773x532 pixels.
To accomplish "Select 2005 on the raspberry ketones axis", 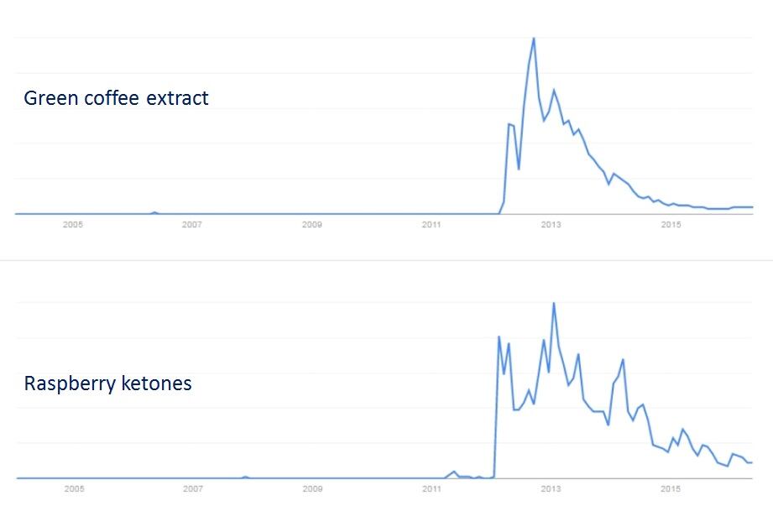I will [73, 488].
